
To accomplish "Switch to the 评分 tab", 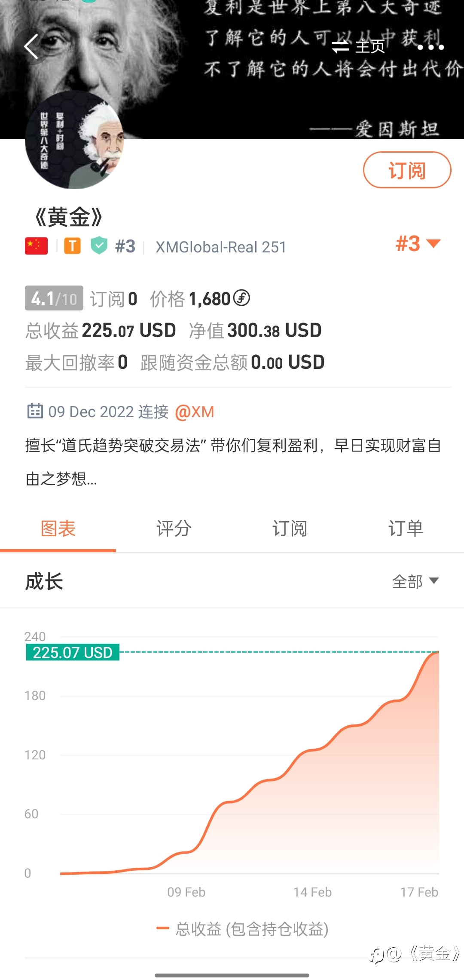I will (x=174, y=528).
